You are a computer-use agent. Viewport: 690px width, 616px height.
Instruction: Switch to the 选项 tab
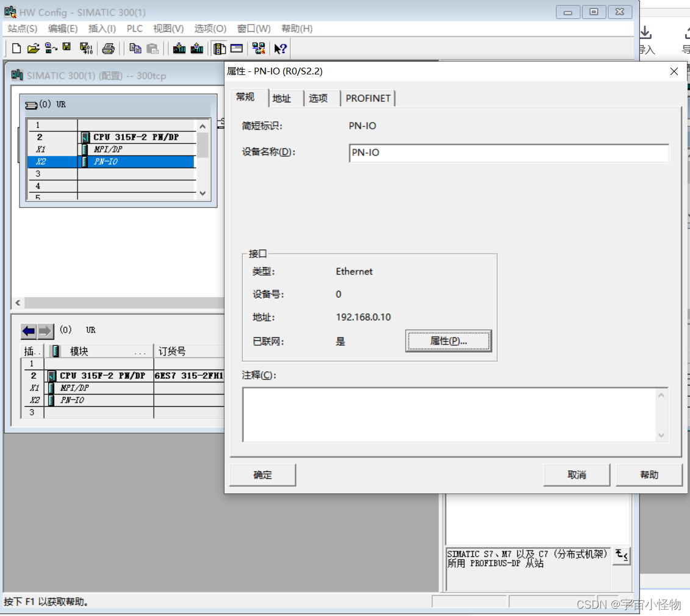pos(318,99)
